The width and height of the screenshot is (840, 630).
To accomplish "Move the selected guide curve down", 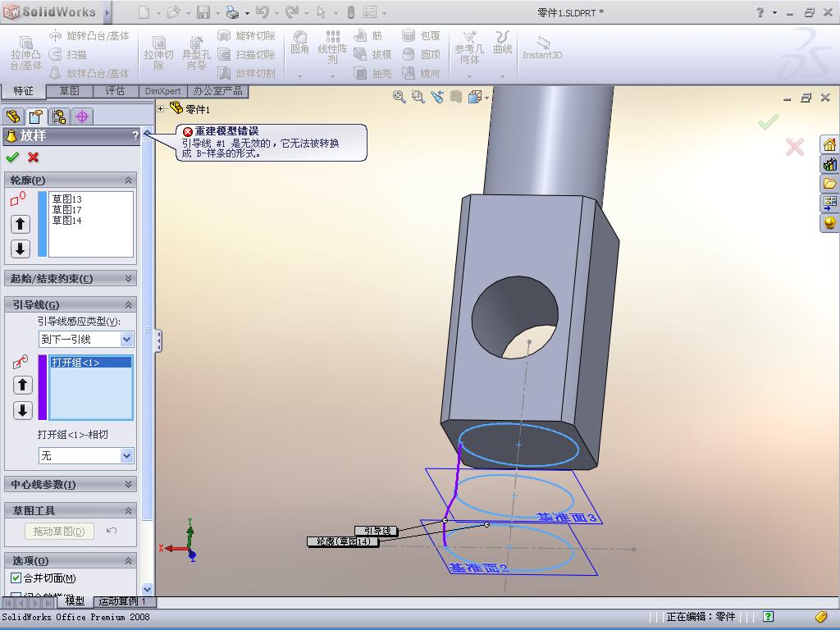I will 22,410.
